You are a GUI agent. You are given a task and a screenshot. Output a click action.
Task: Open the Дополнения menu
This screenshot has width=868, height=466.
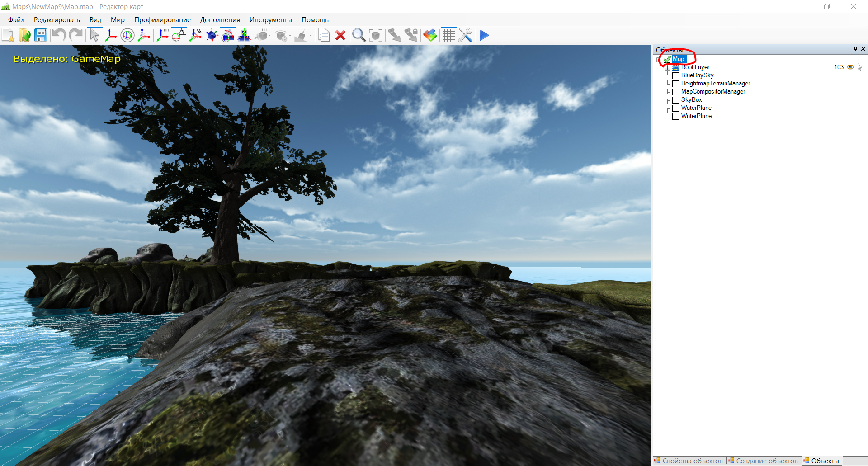pyautogui.click(x=220, y=20)
